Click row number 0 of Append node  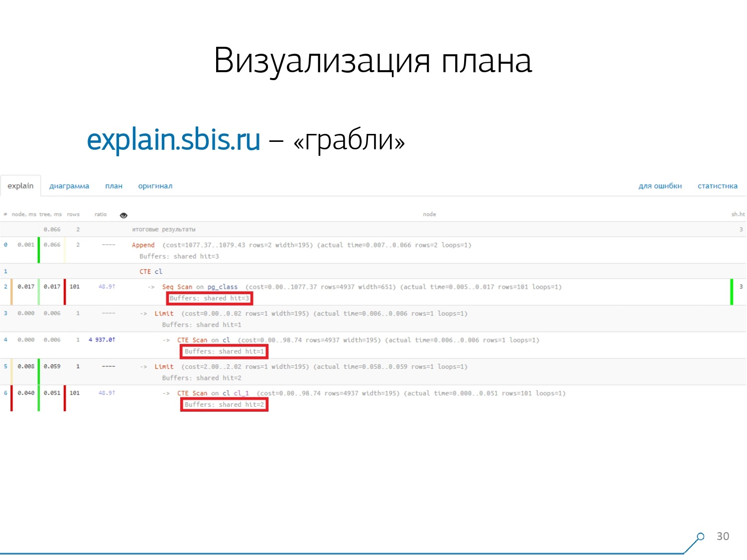click(5, 245)
